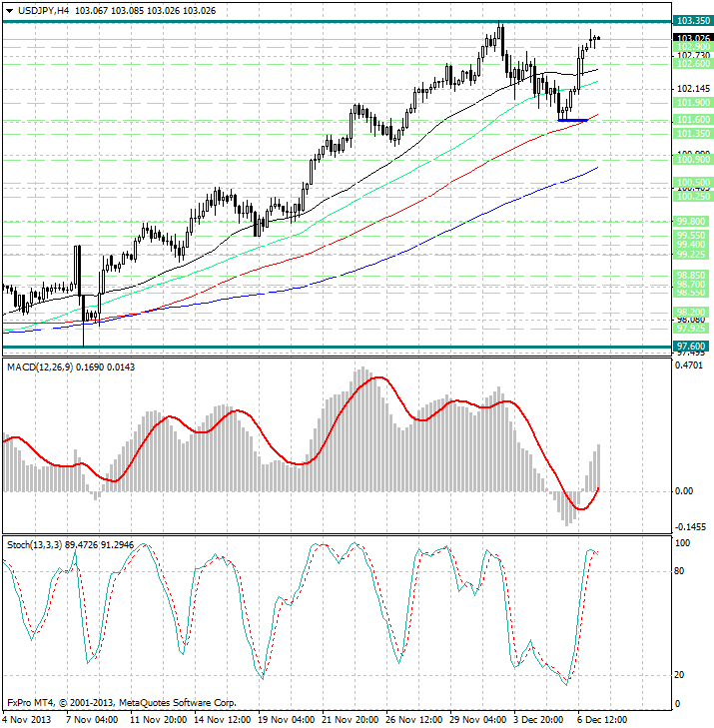Select the 99.225 level label
This screenshot has height=728, width=714.
click(x=693, y=255)
